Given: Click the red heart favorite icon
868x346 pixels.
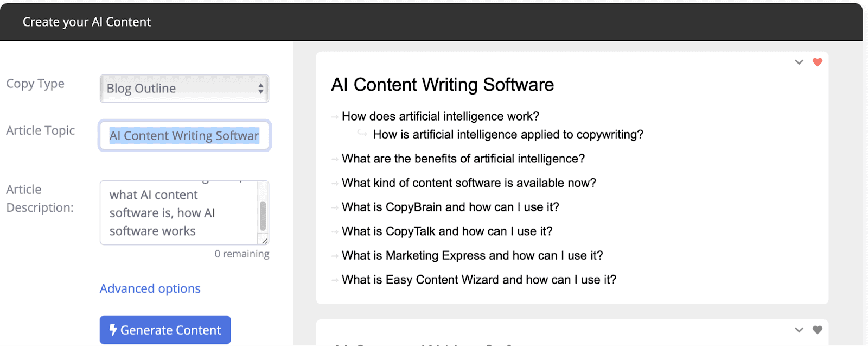Looking at the screenshot, I should coord(817,62).
